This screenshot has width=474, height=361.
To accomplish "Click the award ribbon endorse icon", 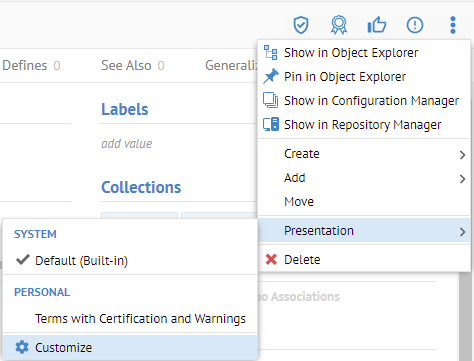I will pyautogui.click(x=339, y=25).
